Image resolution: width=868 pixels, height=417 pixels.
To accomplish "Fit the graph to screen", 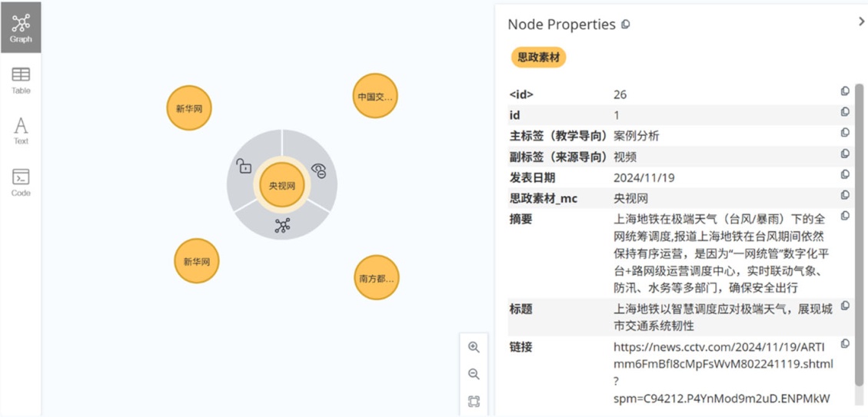I will [474, 401].
